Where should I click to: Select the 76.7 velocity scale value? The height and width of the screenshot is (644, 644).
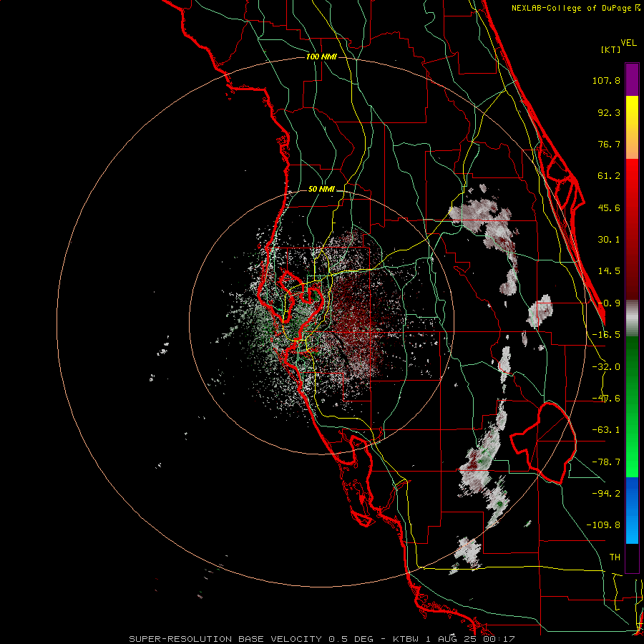[609, 144]
